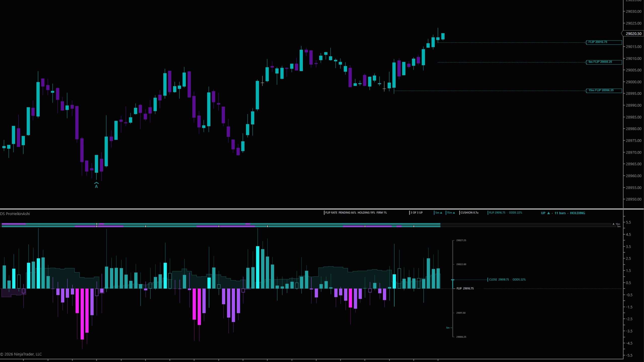Viewport: 644px width, 362px height.
Task: Click the 29022.00 gauge value
Action: pyautogui.click(x=461, y=264)
